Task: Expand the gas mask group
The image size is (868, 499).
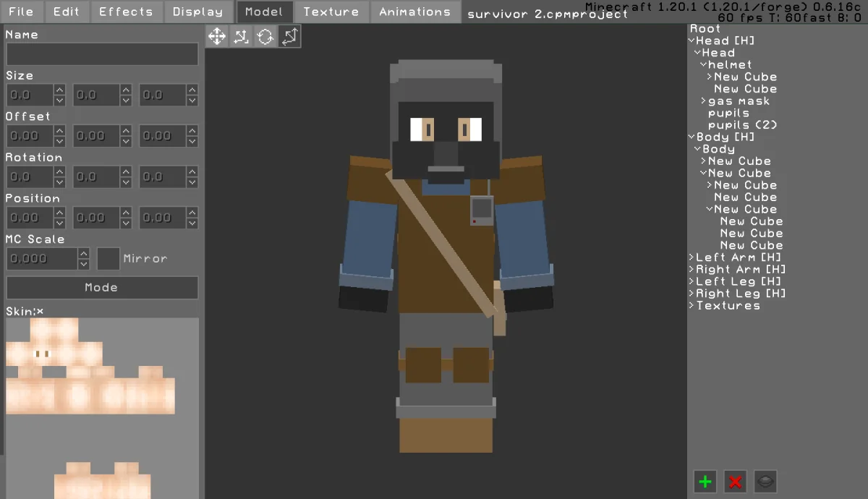Action: (x=704, y=101)
